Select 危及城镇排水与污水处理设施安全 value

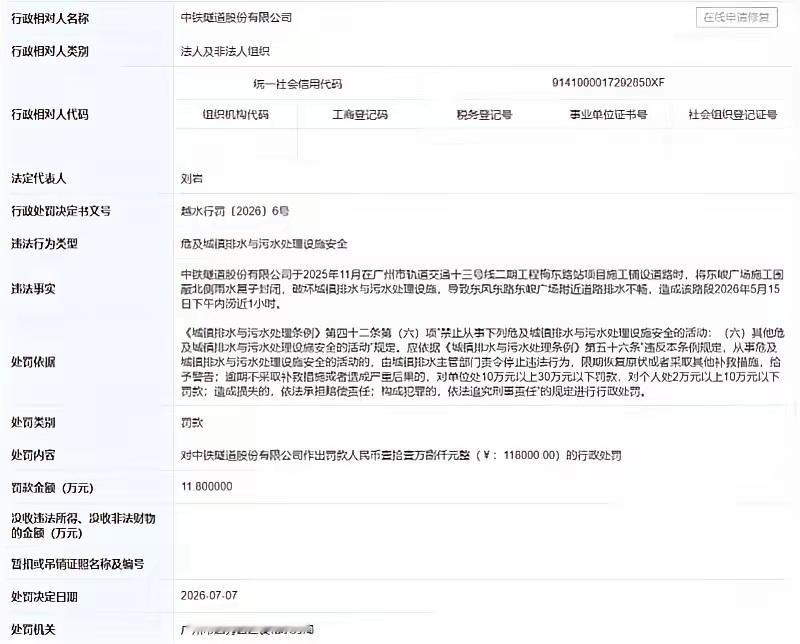point(264,244)
